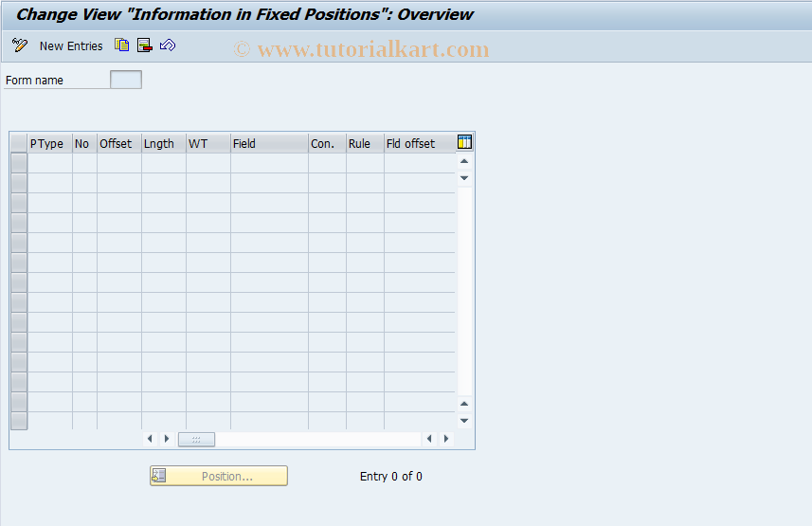Viewport: 812px width, 526px height.
Task: Click the Offset column header
Action: pos(119,143)
